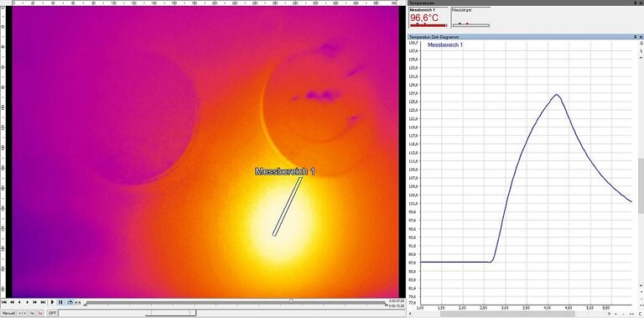Pin the Temperatur-Zeit-Diagramm panel
The height and width of the screenshot is (318, 644).
[x=636, y=37]
